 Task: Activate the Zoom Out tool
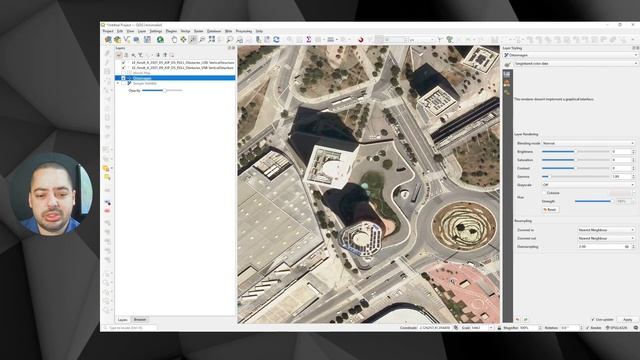(202, 40)
